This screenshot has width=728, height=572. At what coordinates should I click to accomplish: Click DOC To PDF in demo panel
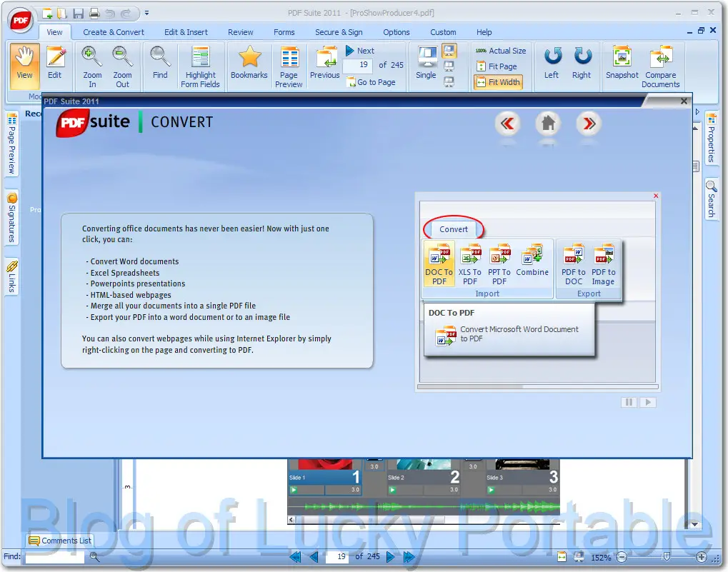(439, 264)
